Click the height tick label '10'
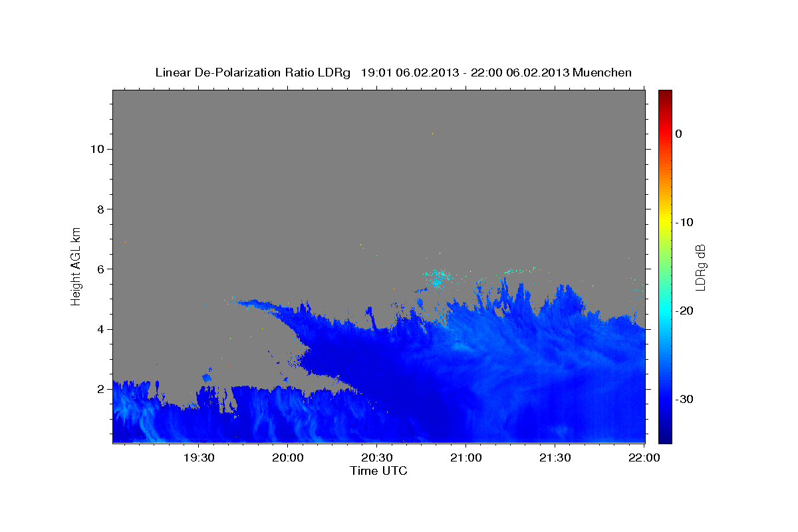798x532 pixels. [96, 149]
